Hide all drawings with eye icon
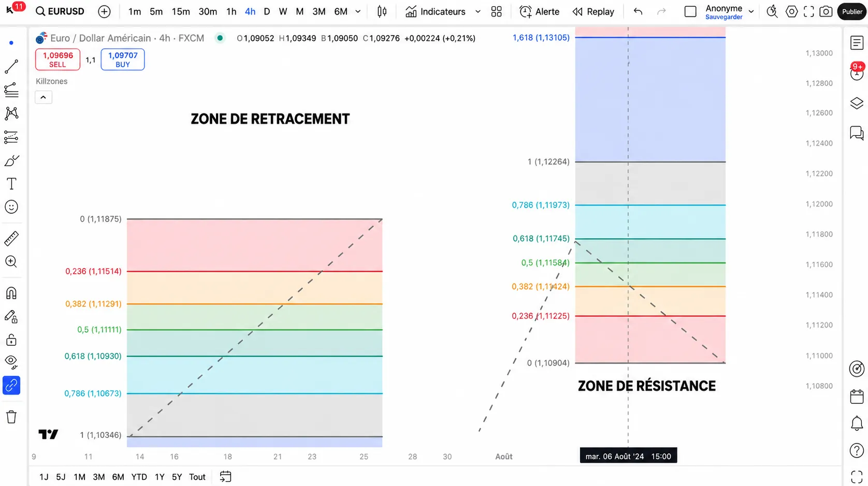 click(x=11, y=361)
